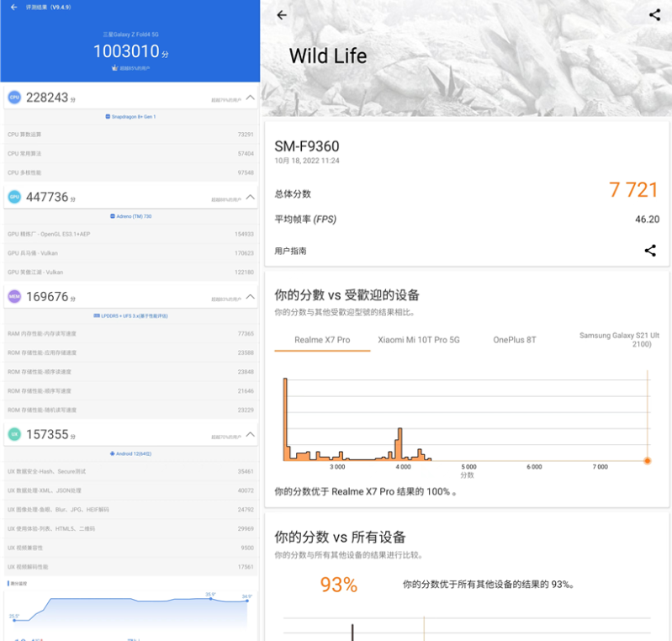Share Wild Life result via top share icon
Viewport: 672px width, 641px height.
click(654, 15)
